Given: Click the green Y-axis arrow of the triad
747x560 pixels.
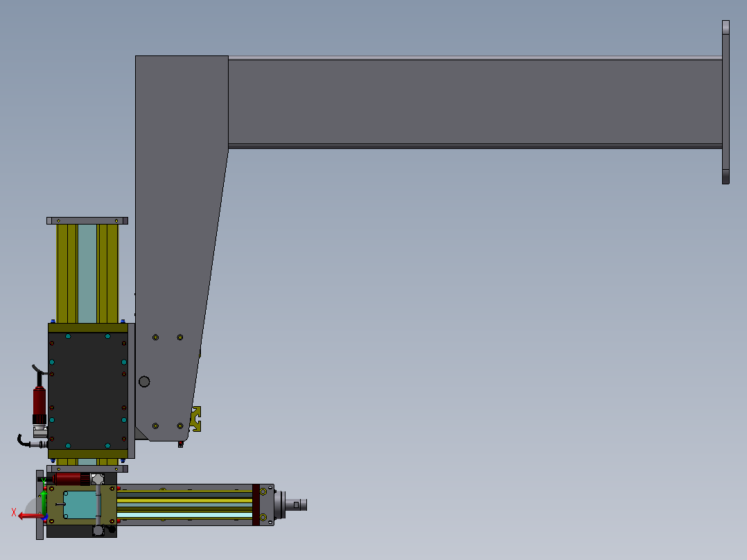Looking at the screenshot, I should [x=44, y=497].
